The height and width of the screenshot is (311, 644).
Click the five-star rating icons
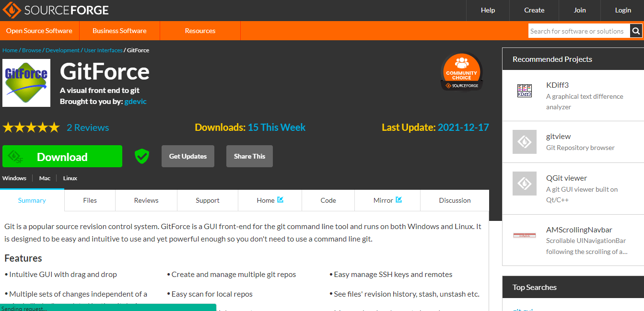(31, 127)
